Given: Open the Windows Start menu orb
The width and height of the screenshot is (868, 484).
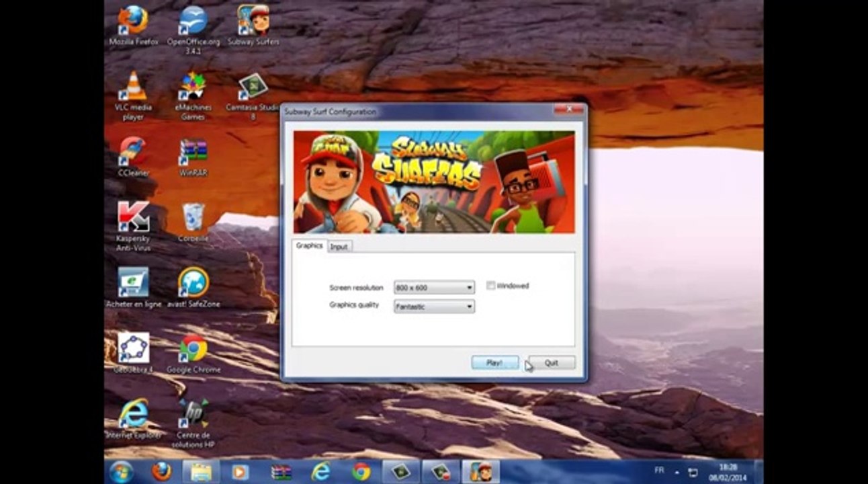Looking at the screenshot, I should [121, 472].
